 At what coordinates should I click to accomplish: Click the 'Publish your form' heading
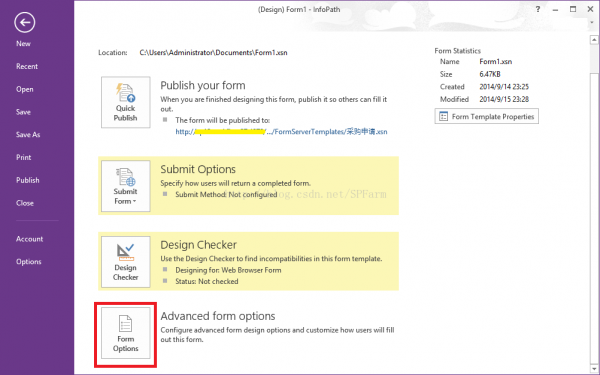(203, 85)
